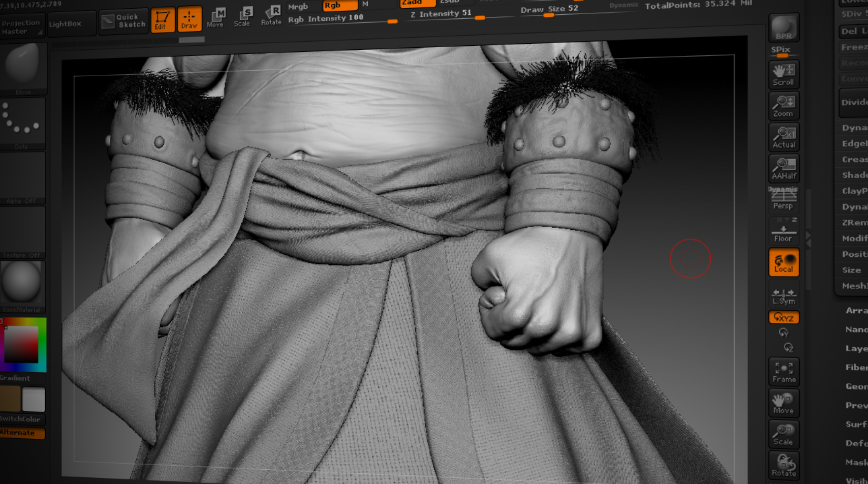Click the Scroll canvas icon
This screenshot has height=484, width=868.
click(784, 74)
